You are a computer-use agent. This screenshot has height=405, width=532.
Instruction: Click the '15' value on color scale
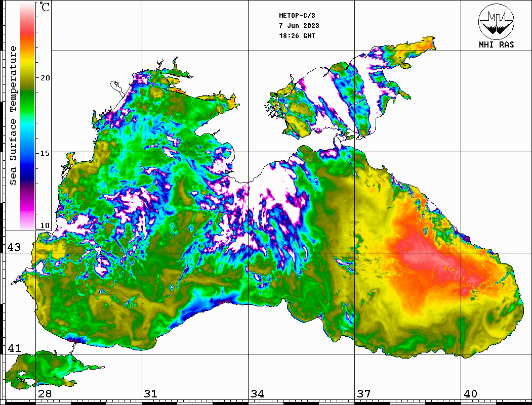tap(45, 153)
